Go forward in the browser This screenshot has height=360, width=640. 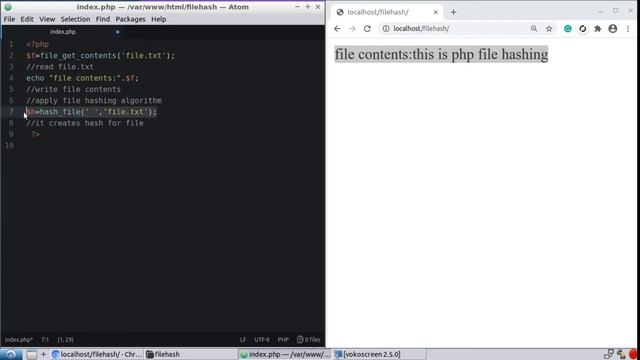pos(352,29)
